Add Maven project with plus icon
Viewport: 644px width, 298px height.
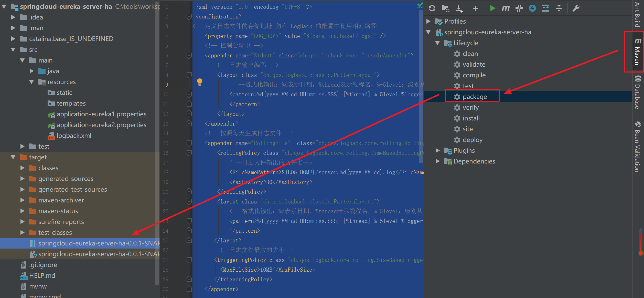tap(475, 8)
